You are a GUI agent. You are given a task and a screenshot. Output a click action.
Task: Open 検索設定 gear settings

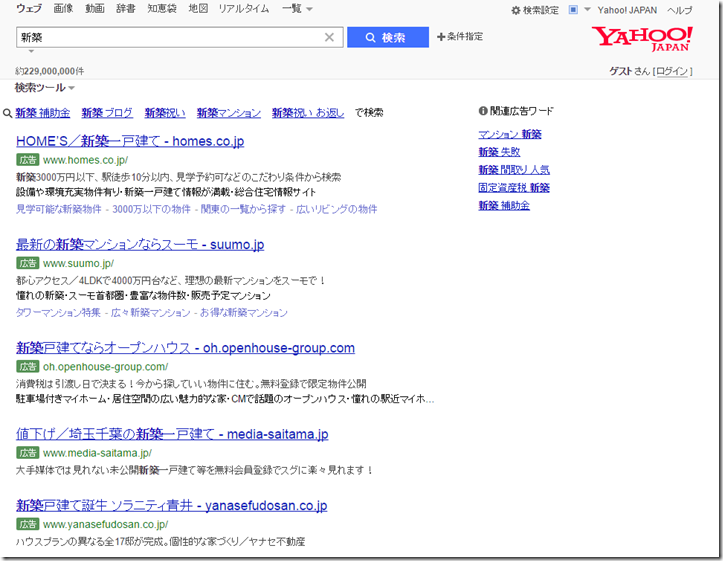tap(535, 10)
